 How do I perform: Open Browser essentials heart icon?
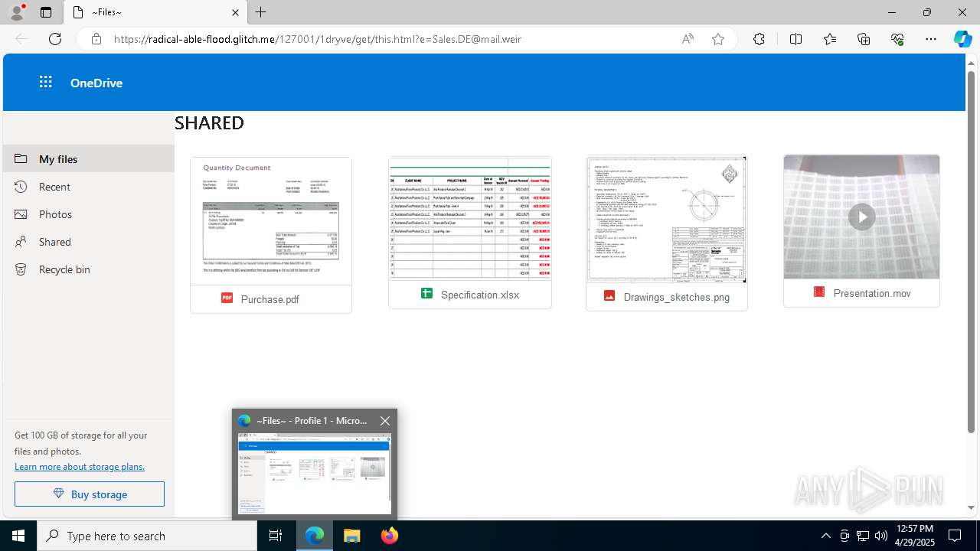point(897,39)
